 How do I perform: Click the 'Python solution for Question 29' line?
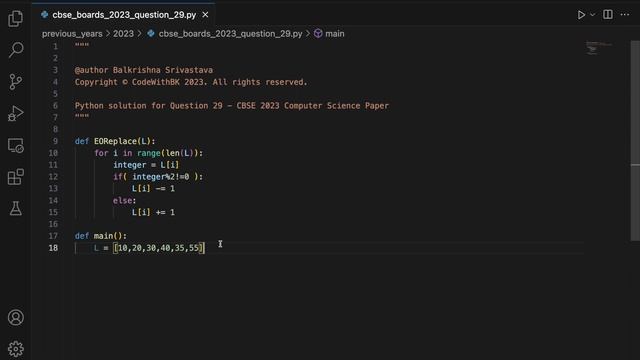(x=232, y=106)
